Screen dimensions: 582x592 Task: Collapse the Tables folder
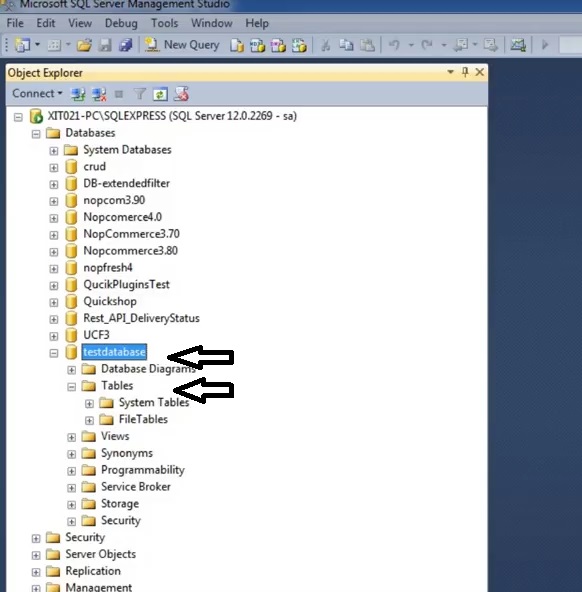click(71, 387)
